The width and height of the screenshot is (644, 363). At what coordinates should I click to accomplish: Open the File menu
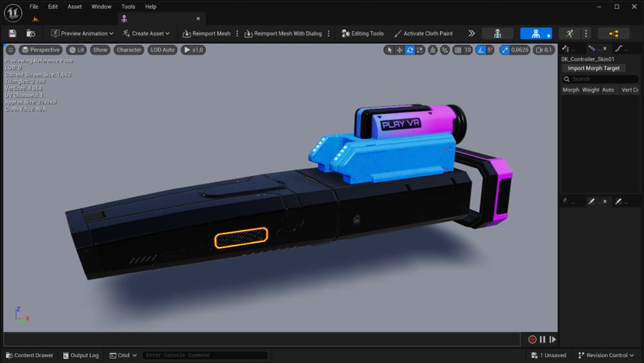(x=33, y=6)
